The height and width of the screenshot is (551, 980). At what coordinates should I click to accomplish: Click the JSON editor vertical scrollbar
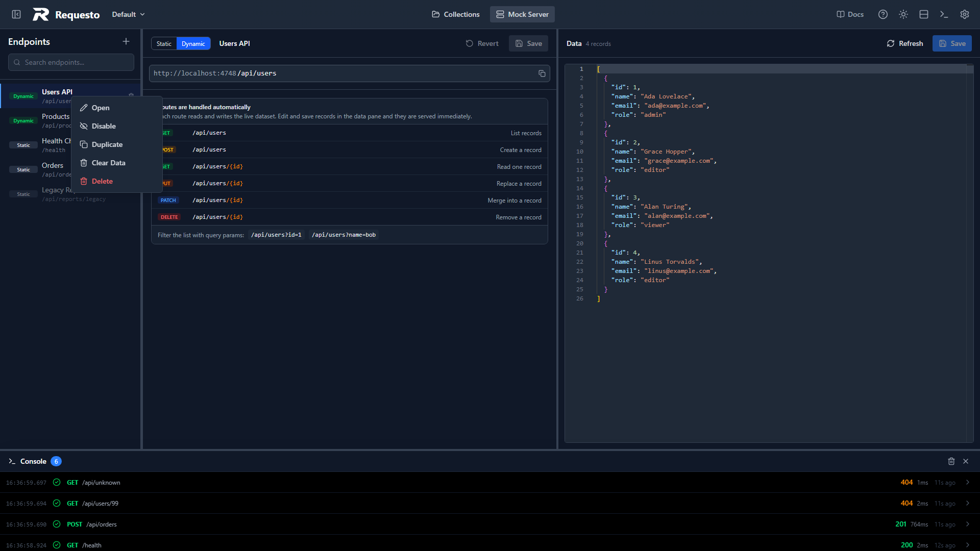pyautogui.click(x=970, y=253)
